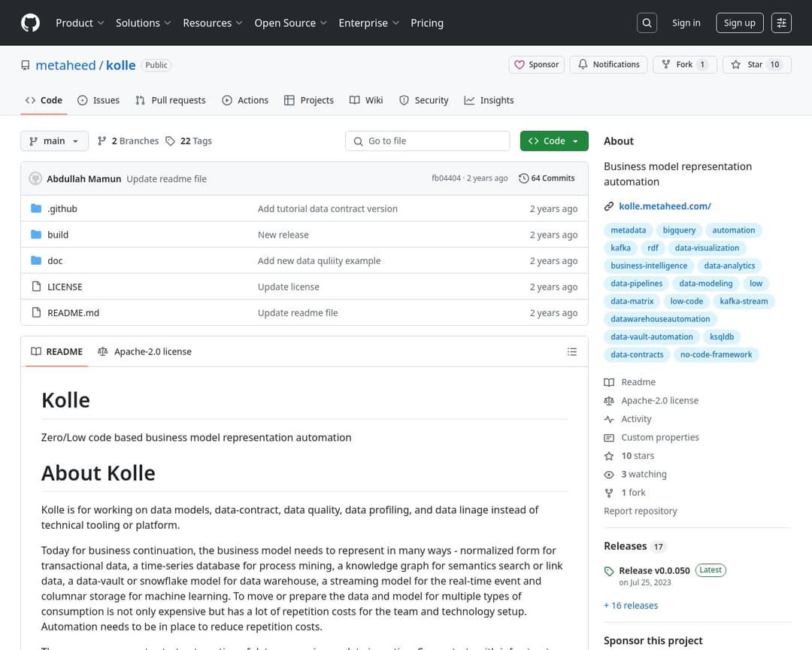The width and height of the screenshot is (812, 650).
Task: Click the pulse icon beside Activity
Action: click(x=609, y=419)
